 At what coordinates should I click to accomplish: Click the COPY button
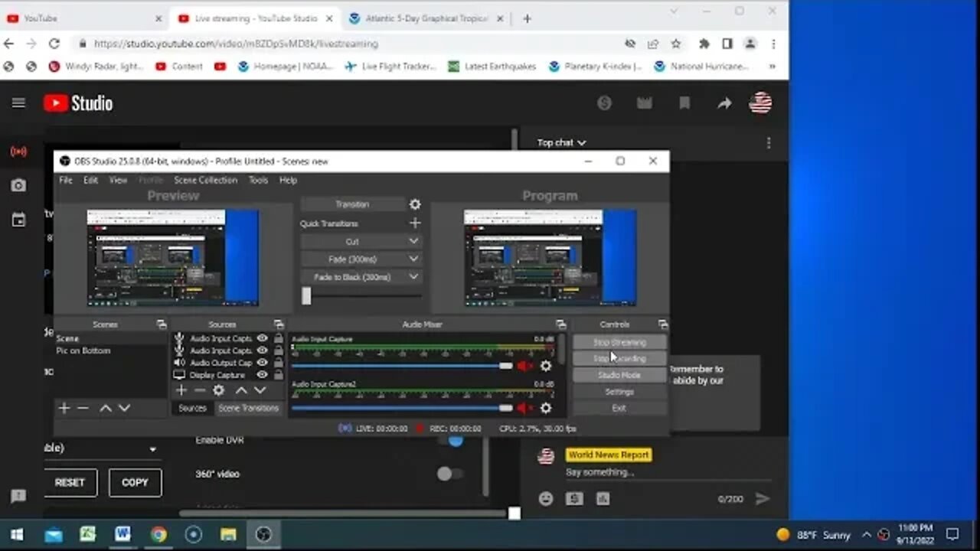135,483
